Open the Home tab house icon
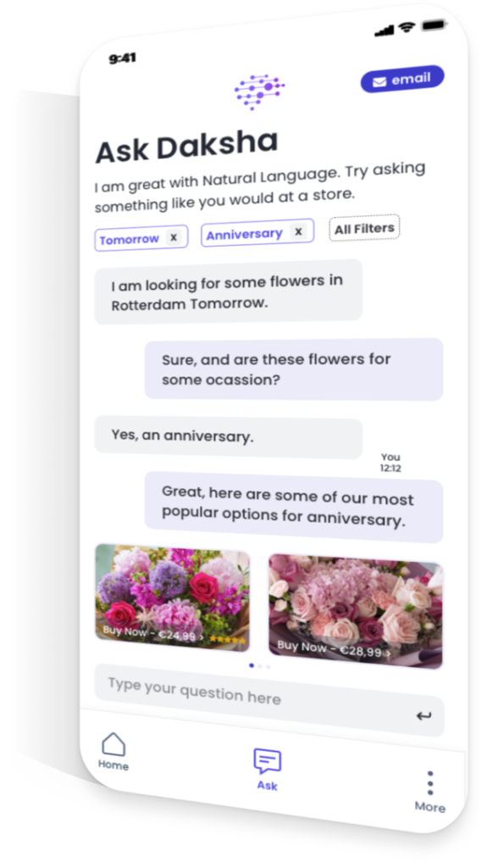Screen dimensions: 487x868 point(114,744)
